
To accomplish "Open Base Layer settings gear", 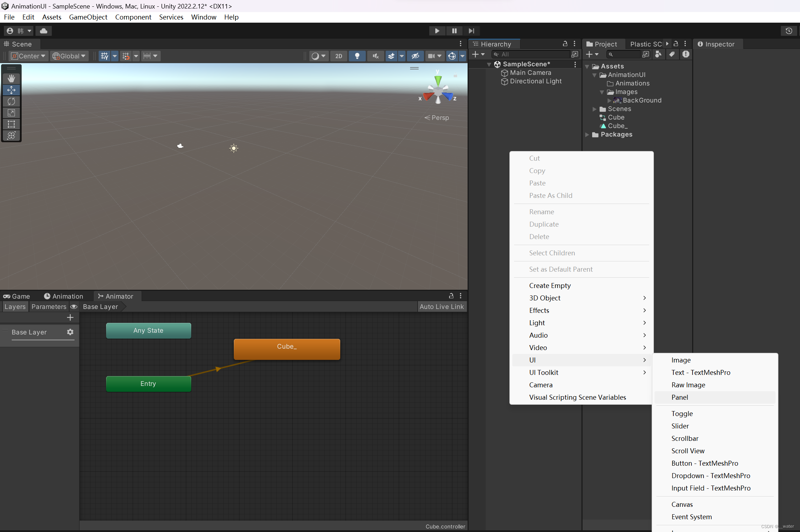I will tap(70, 332).
